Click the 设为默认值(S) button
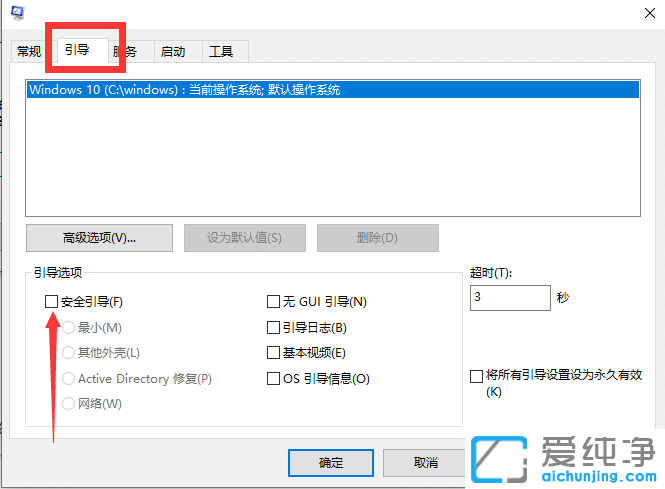Image resolution: width=665 pixels, height=489 pixels. click(245, 238)
